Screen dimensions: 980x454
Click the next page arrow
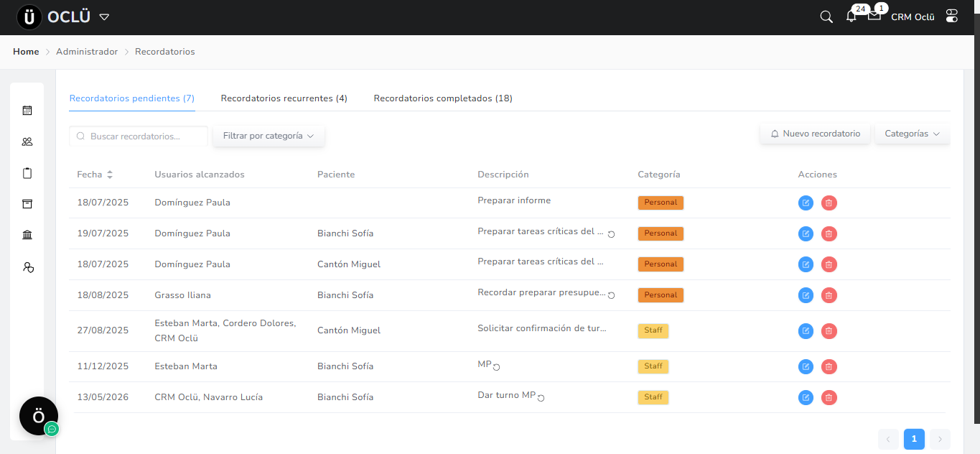pyautogui.click(x=940, y=439)
